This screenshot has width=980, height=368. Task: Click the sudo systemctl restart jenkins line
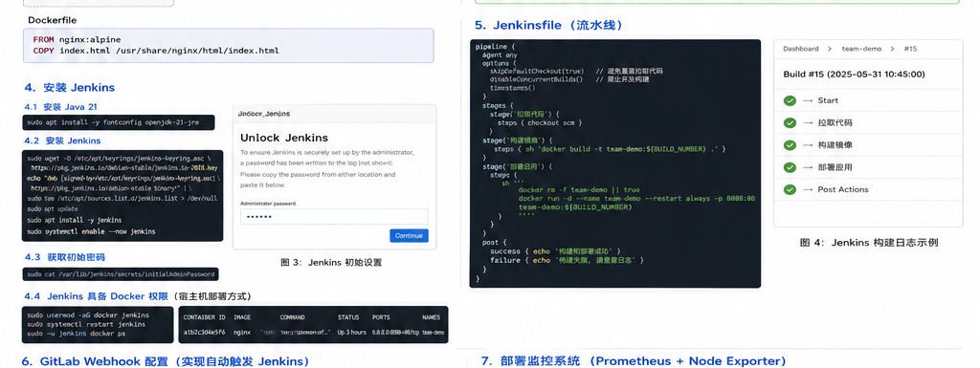[x=86, y=324]
